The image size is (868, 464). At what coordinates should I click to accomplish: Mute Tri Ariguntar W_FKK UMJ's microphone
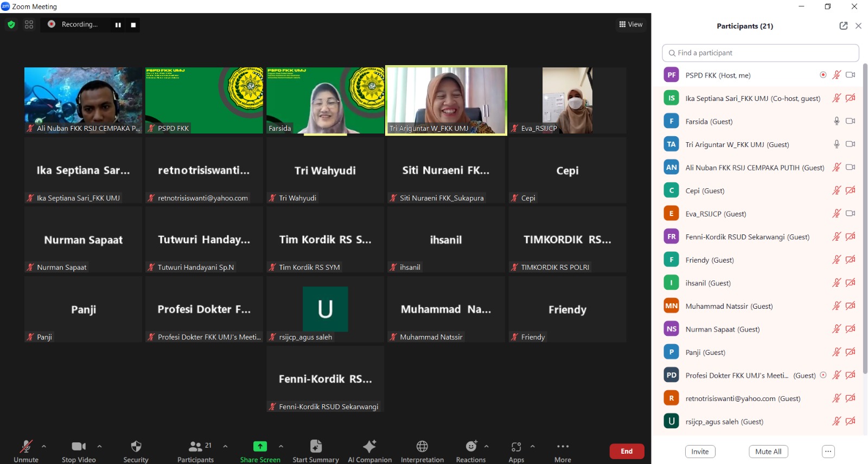coord(837,144)
